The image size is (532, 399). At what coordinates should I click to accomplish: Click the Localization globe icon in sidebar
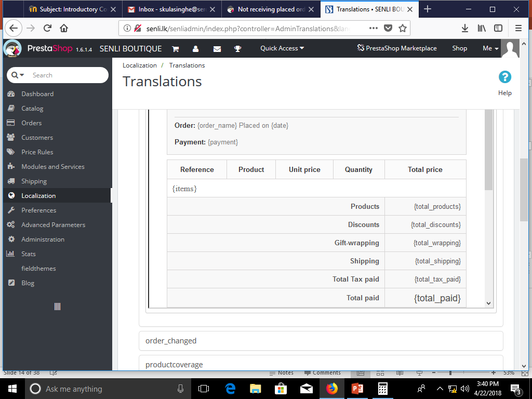[11, 195]
